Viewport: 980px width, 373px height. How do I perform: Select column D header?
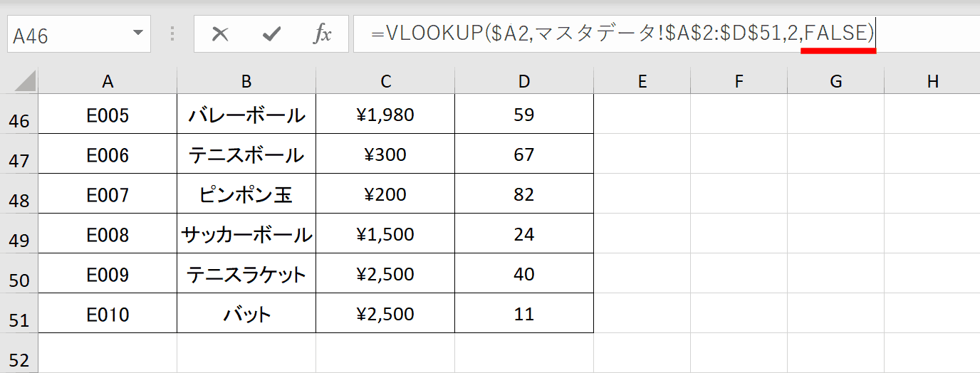(524, 81)
